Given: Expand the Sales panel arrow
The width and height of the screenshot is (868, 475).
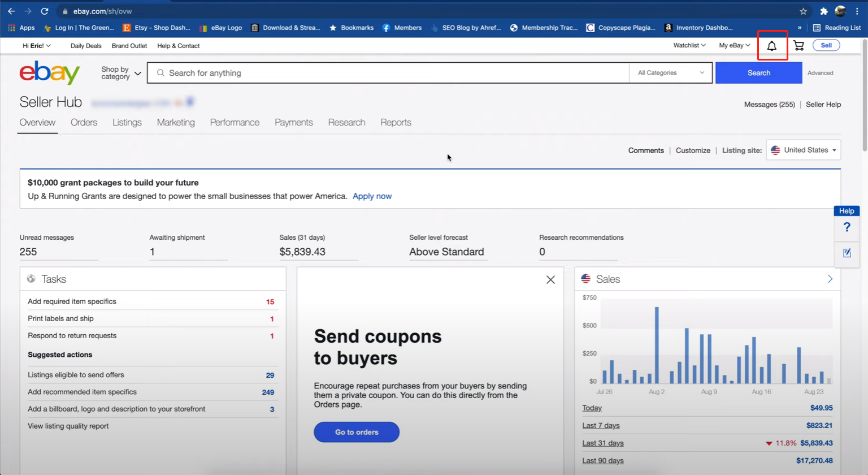Looking at the screenshot, I should point(830,279).
